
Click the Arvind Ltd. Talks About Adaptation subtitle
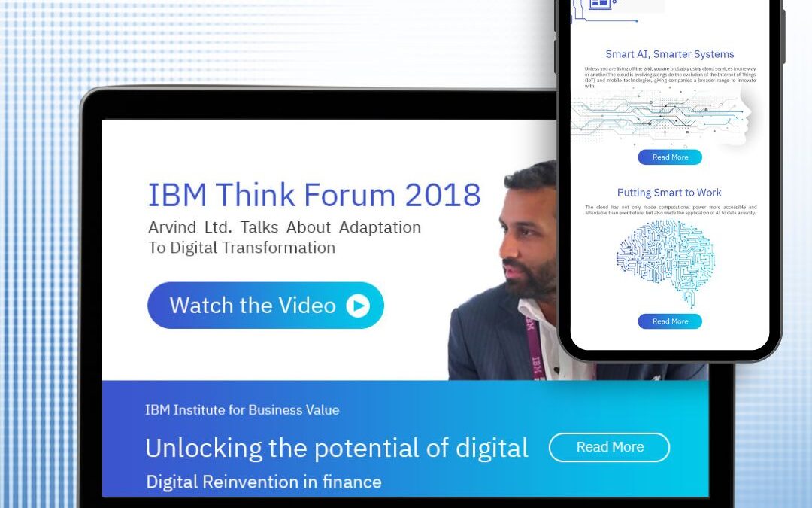pos(284,237)
